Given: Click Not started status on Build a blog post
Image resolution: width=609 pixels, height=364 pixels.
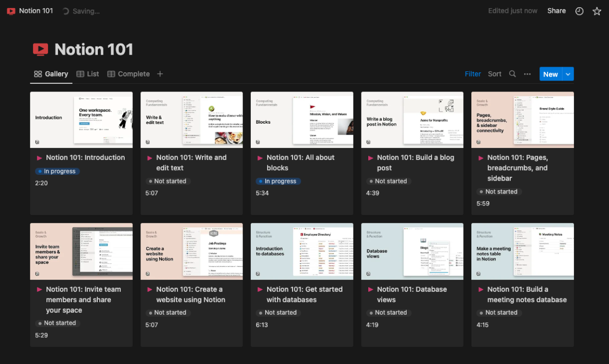Looking at the screenshot, I should tap(389, 182).
